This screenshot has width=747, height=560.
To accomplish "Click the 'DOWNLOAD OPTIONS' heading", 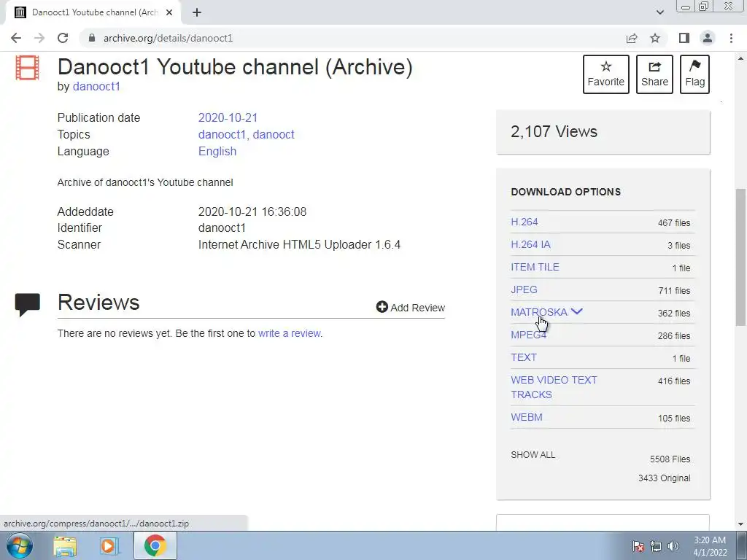I will coord(565,192).
